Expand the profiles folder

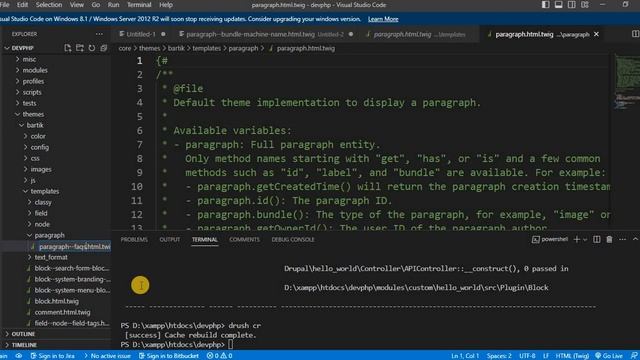33,81
